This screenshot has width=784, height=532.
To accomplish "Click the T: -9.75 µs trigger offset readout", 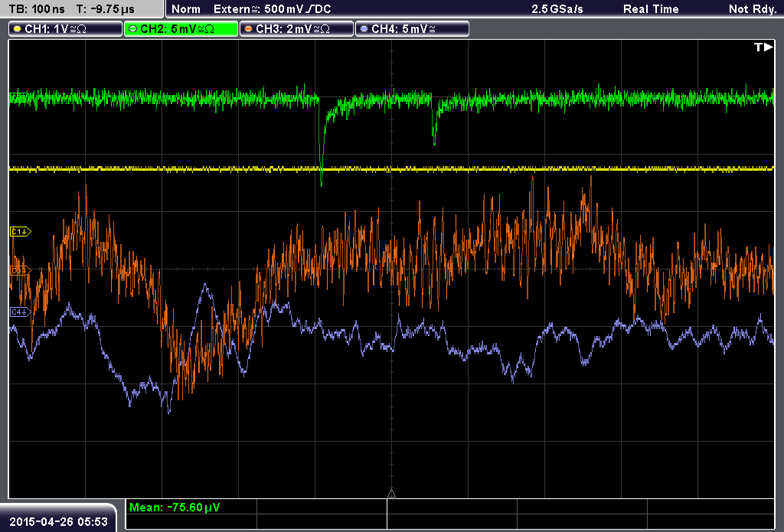I will [x=106, y=9].
